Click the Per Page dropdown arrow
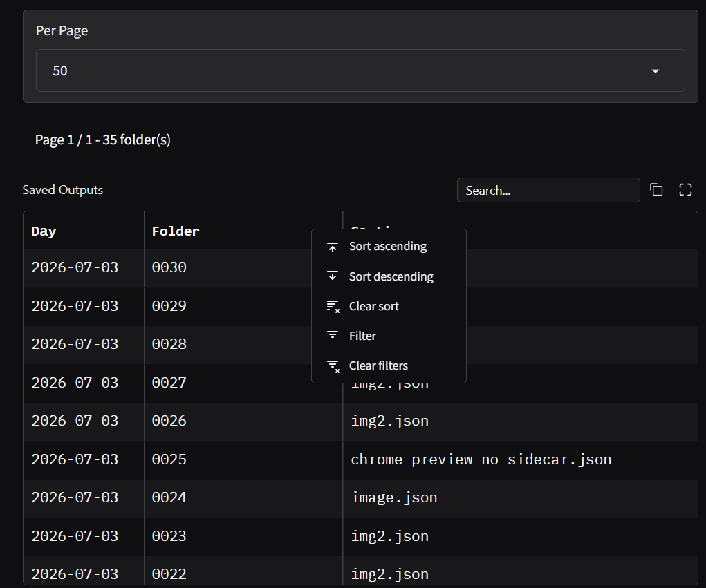 pyautogui.click(x=656, y=71)
